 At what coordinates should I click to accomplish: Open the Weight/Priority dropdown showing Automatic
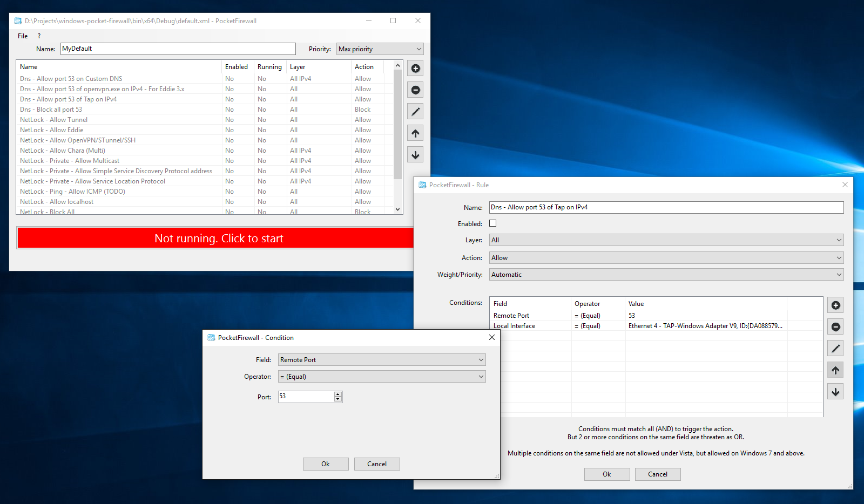point(666,275)
